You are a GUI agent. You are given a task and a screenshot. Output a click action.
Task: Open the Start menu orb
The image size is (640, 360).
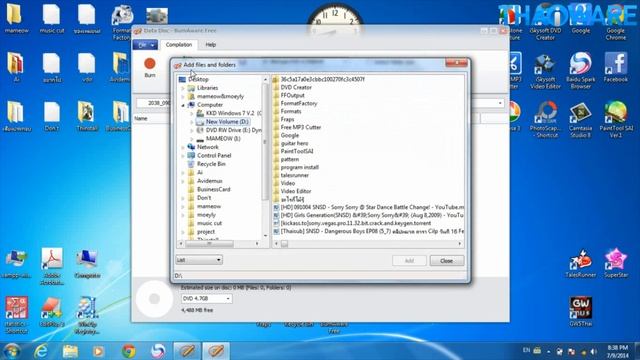(11, 351)
